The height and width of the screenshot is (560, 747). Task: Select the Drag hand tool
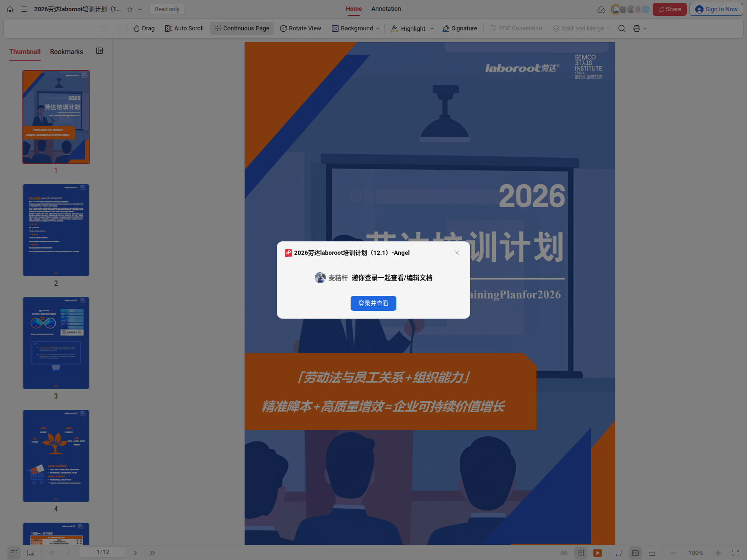144,28
